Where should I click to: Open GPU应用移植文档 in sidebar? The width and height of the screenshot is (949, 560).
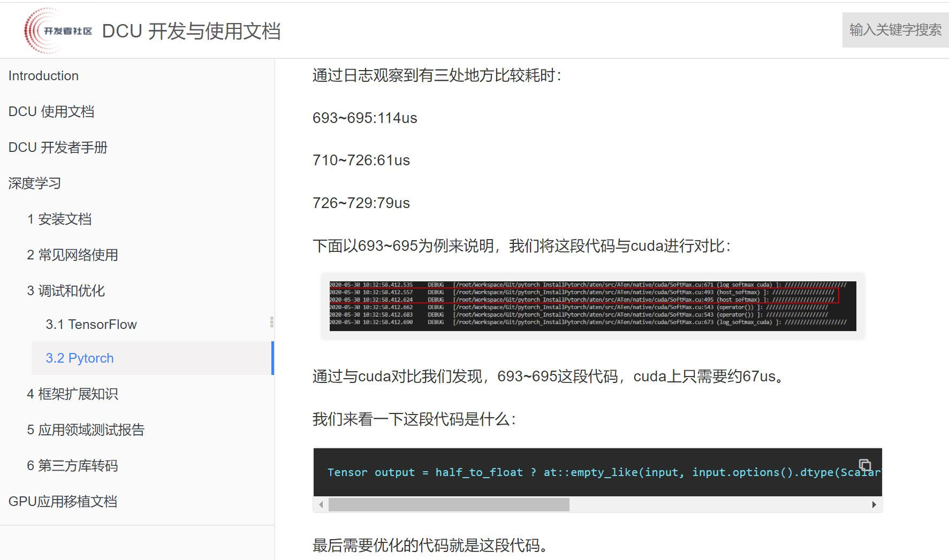[x=63, y=502]
